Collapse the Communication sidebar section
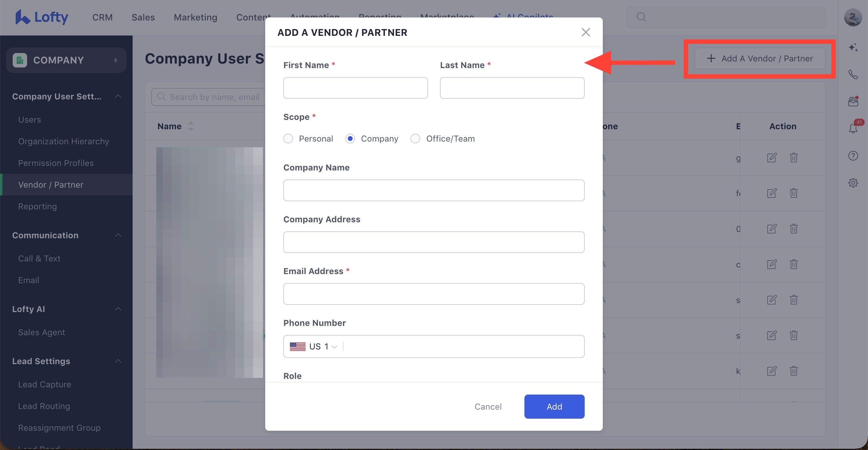Viewport: 868px width, 450px height. [x=118, y=235]
